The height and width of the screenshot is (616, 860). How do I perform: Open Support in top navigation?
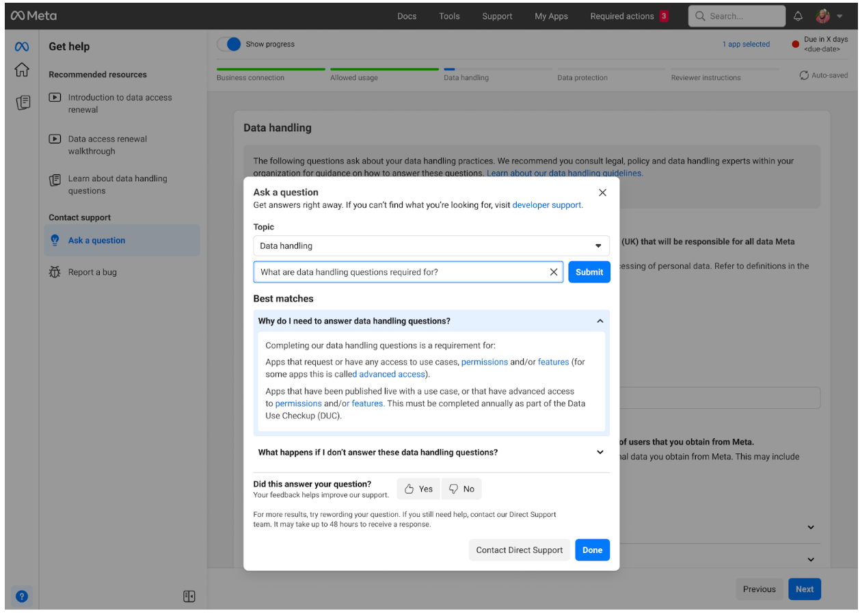tap(497, 16)
